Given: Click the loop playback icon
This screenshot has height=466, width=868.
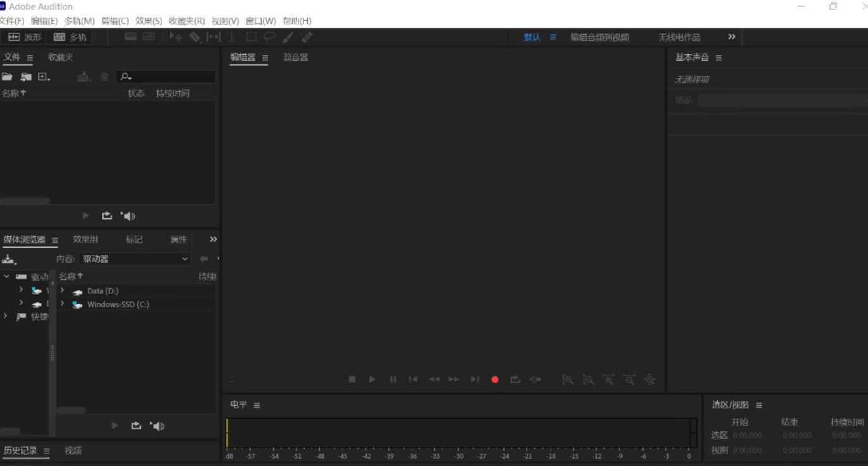Looking at the screenshot, I should (x=515, y=379).
